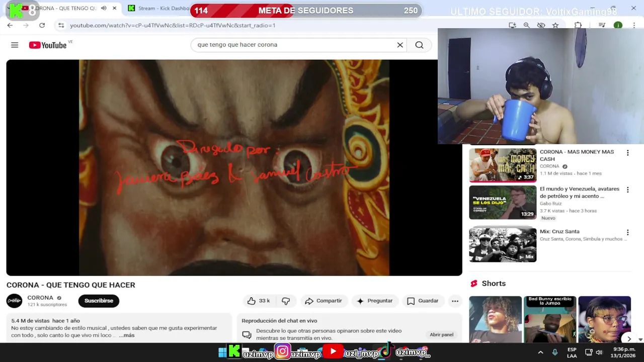Click the crossed-eye tracking protection icon
This screenshot has height=362, width=644.
[x=541, y=25]
